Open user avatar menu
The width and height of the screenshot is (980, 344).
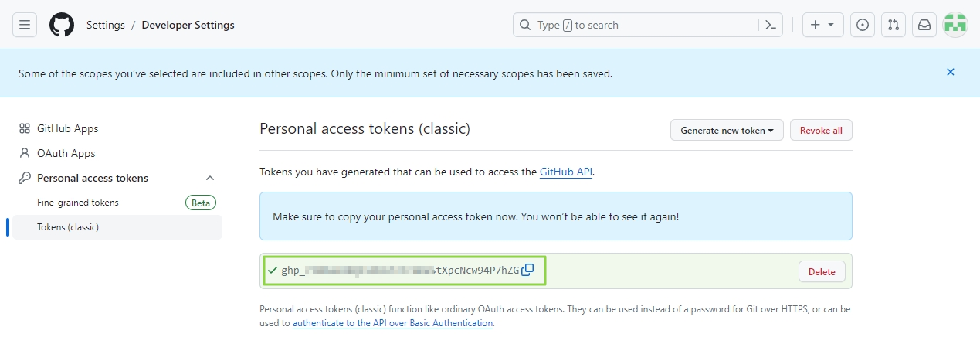pos(955,25)
